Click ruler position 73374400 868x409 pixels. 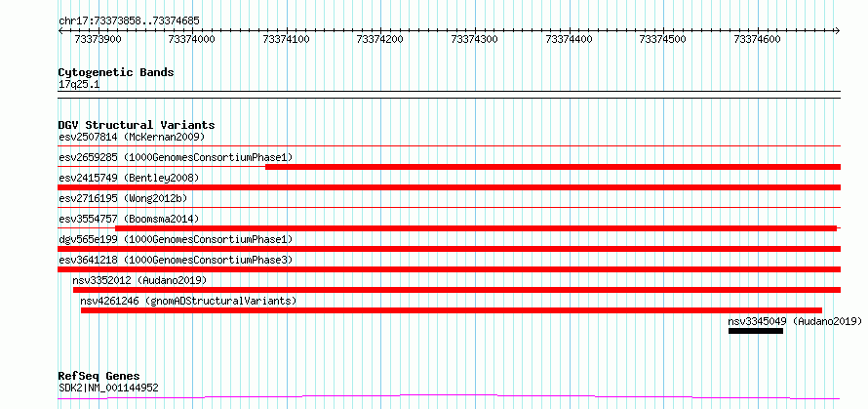pos(569,39)
